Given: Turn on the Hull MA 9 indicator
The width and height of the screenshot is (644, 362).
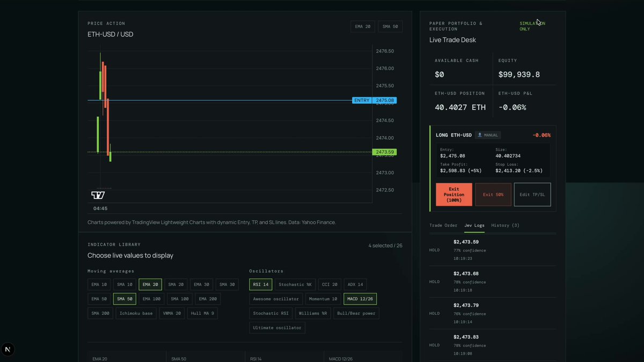Looking at the screenshot, I should click(203, 313).
